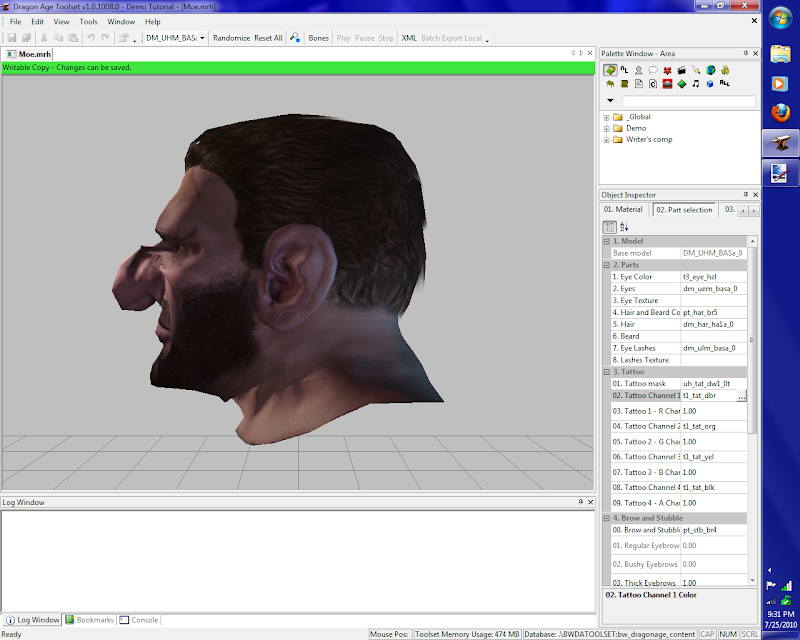Screen dimensions: 800x640
Task: Click the globe palette icon
Action: 710,70
